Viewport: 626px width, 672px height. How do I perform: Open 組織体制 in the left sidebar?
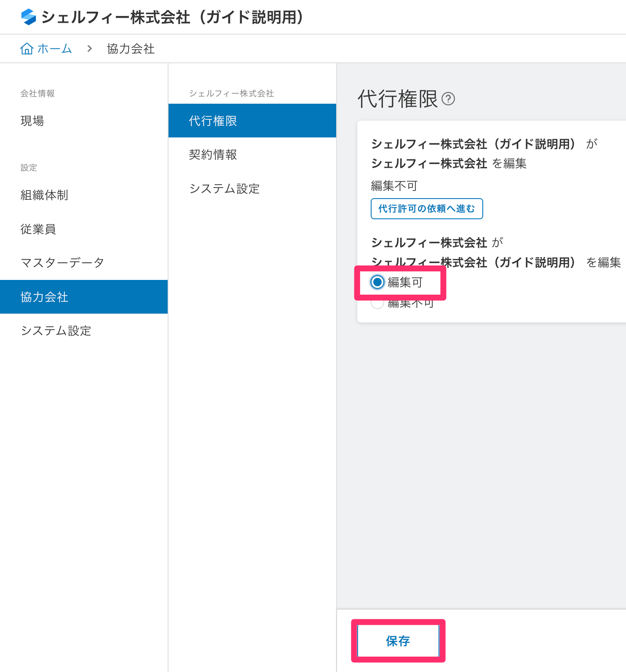(84, 195)
